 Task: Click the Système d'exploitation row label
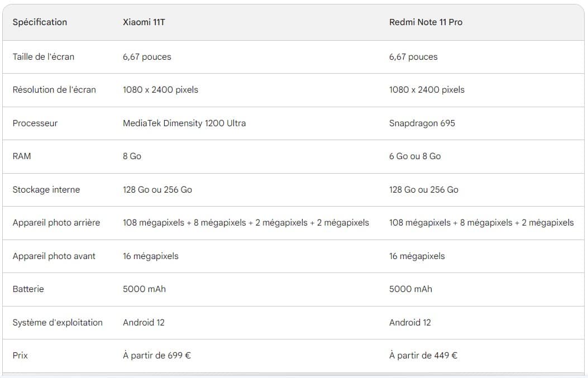click(x=58, y=322)
